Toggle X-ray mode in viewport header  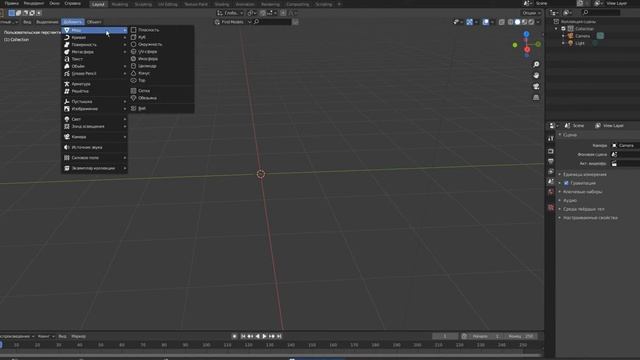pyautogui.click(x=502, y=22)
